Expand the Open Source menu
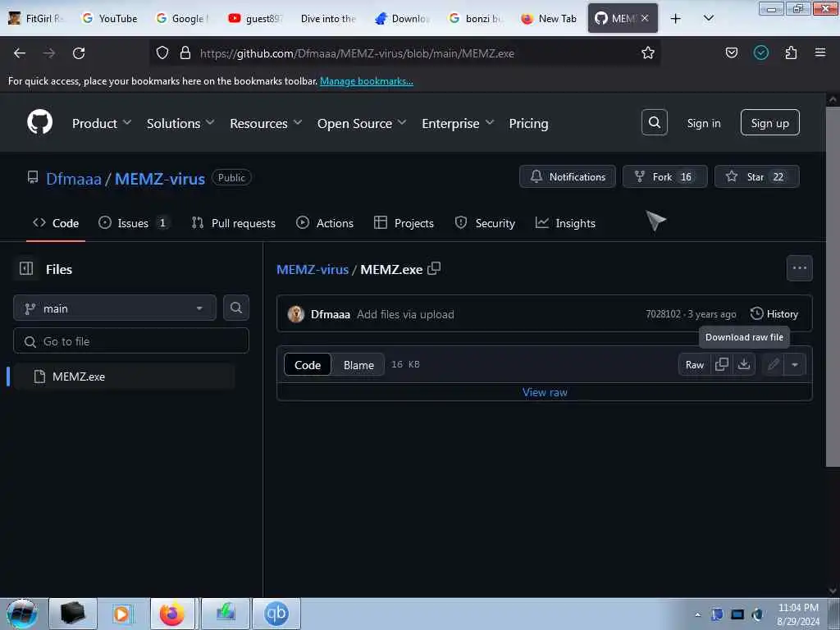The height and width of the screenshot is (630, 840). point(362,123)
